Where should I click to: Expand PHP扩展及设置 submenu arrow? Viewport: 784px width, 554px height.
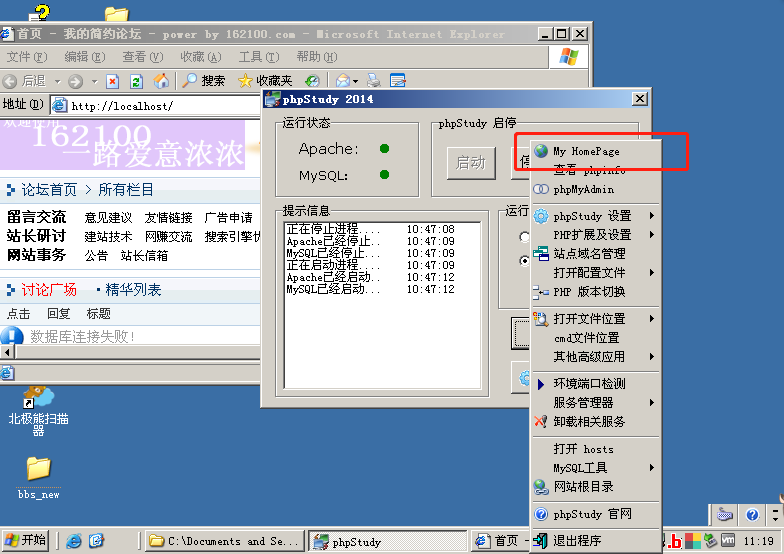(x=652, y=234)
